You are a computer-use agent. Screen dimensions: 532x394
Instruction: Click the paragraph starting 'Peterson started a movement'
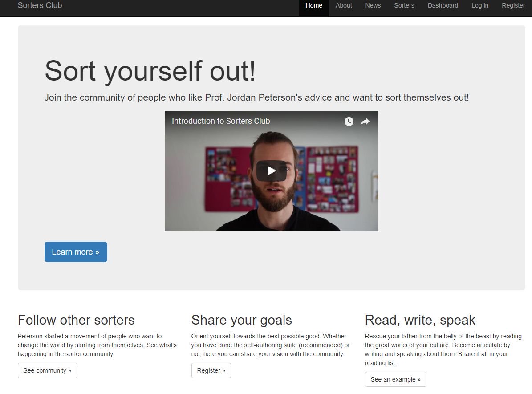click(97, 345)
